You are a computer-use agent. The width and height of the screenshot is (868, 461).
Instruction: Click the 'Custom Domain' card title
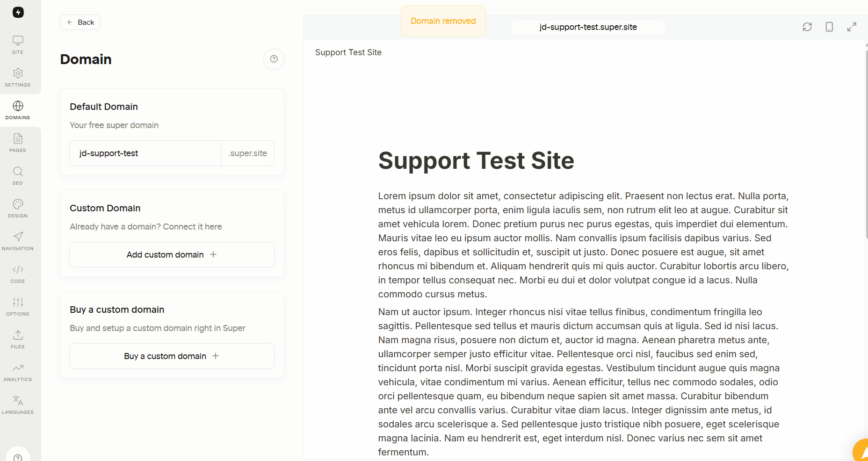[x=105, y=208]
